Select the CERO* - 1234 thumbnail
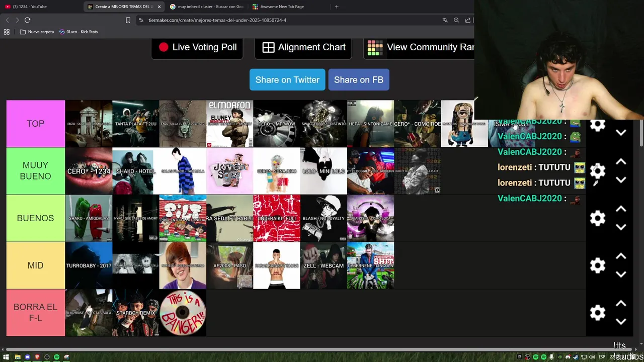 coord(89,171)
